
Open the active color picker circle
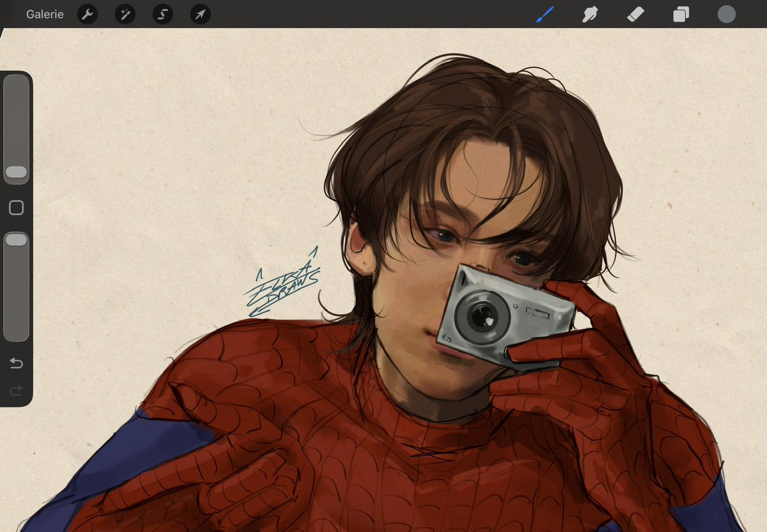point(727,14)
